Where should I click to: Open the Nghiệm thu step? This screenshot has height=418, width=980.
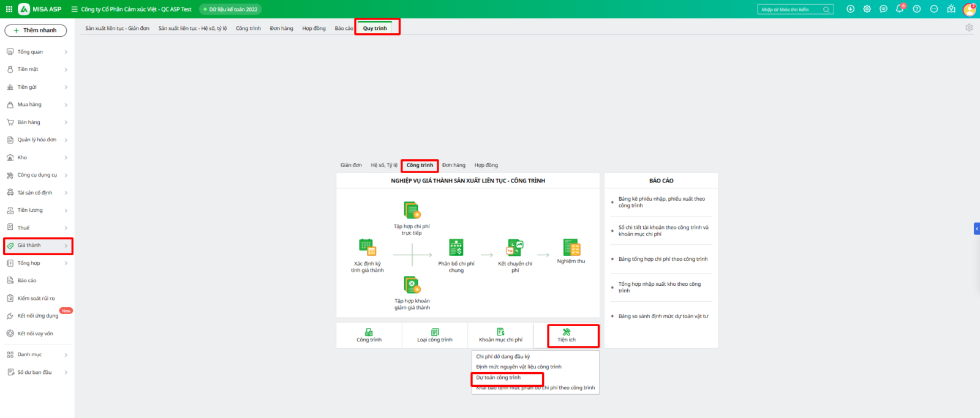coord(571,247)
